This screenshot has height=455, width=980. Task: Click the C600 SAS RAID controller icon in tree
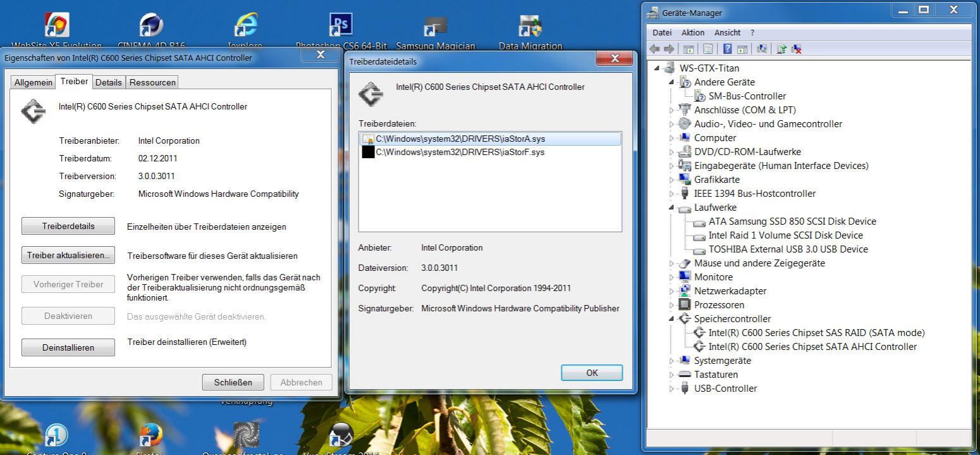click(699, 333)
